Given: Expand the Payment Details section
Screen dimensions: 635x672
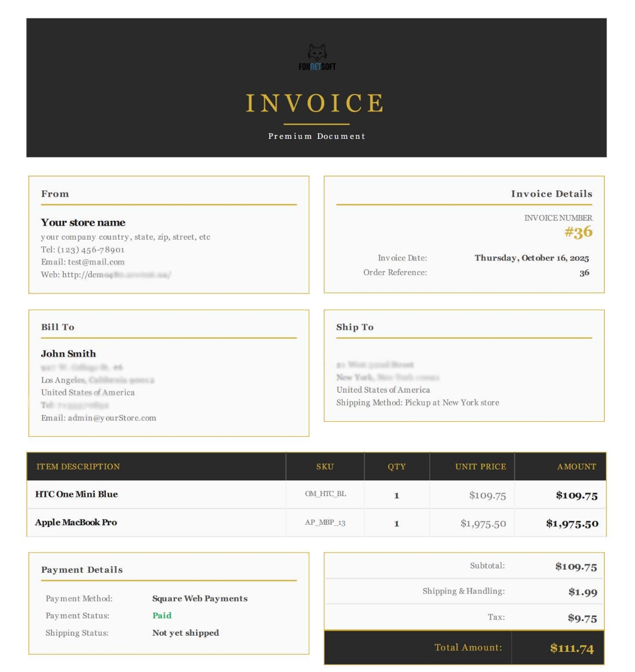Looking at the screenshot, I should pyautogui.click(x=82, y=570).
